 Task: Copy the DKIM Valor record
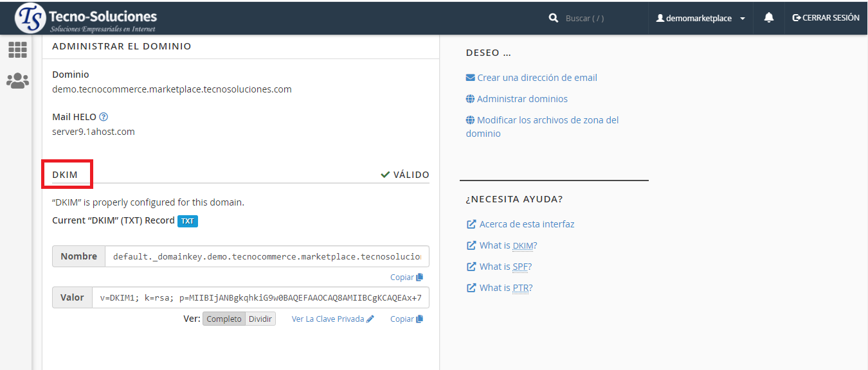pos(406,319)
